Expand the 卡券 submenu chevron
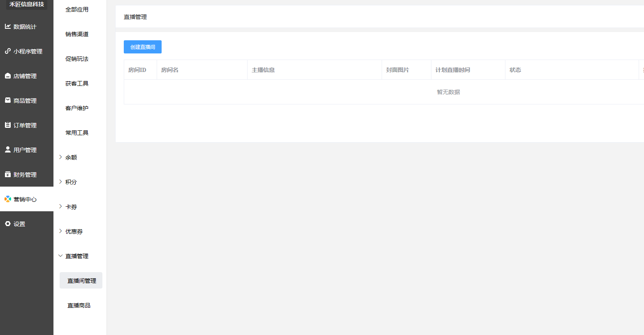The width and height of the screenshot is (644, 335). tap(60, 206)
